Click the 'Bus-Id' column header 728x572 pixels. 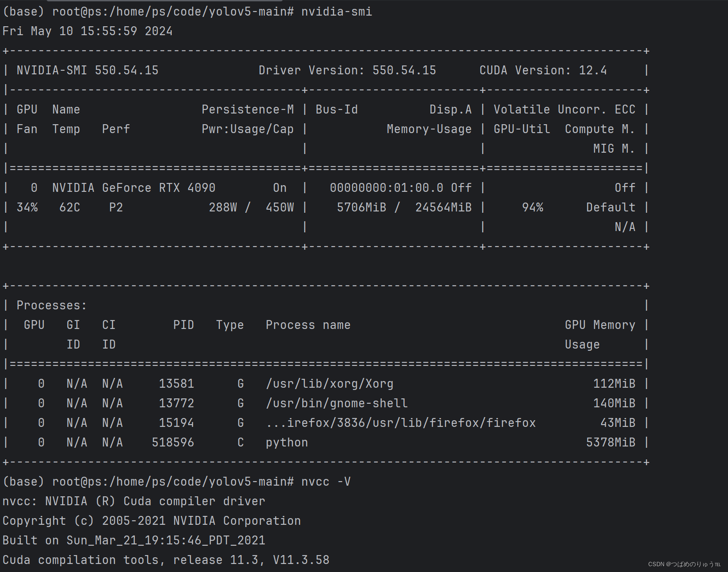click(x=337, y=110)
